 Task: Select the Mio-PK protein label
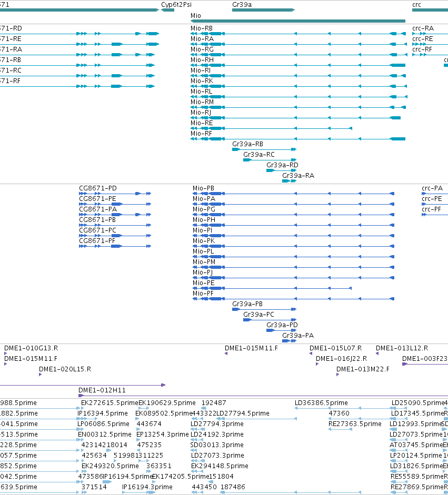(x=204, y=241)
